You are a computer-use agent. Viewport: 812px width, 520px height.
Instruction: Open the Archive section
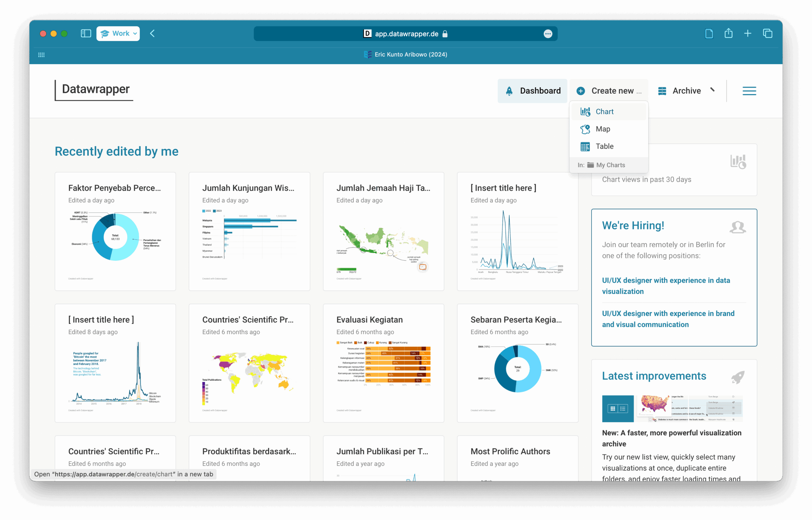(x=686, y=91)
